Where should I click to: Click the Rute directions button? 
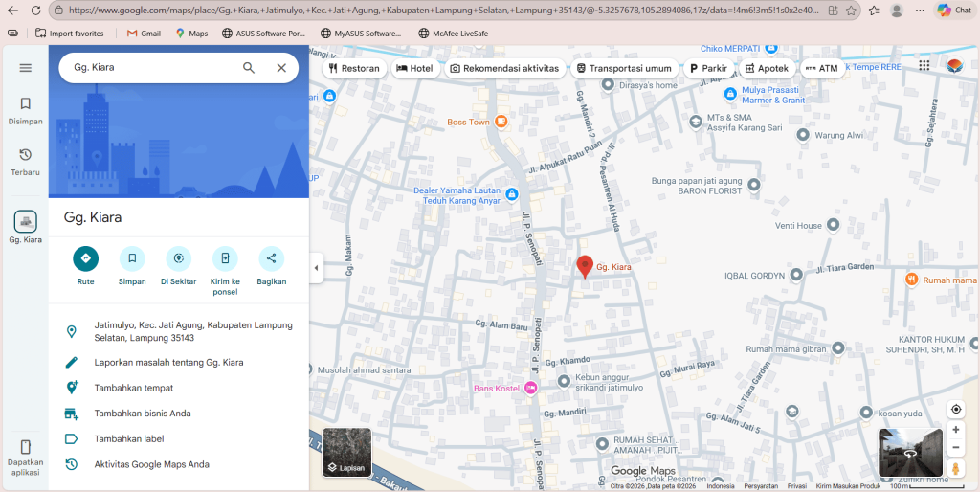tap(86, 259)
